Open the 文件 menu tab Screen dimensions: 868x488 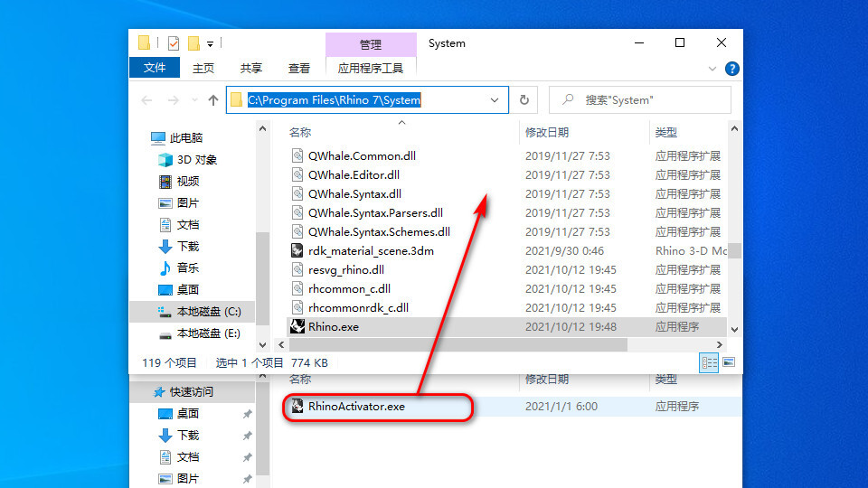coord(155,68)
